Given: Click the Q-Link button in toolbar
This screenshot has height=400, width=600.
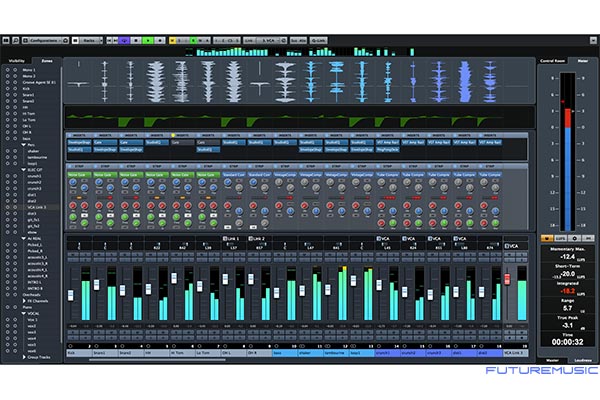Looking at the screenshot, I should point(318,40).
